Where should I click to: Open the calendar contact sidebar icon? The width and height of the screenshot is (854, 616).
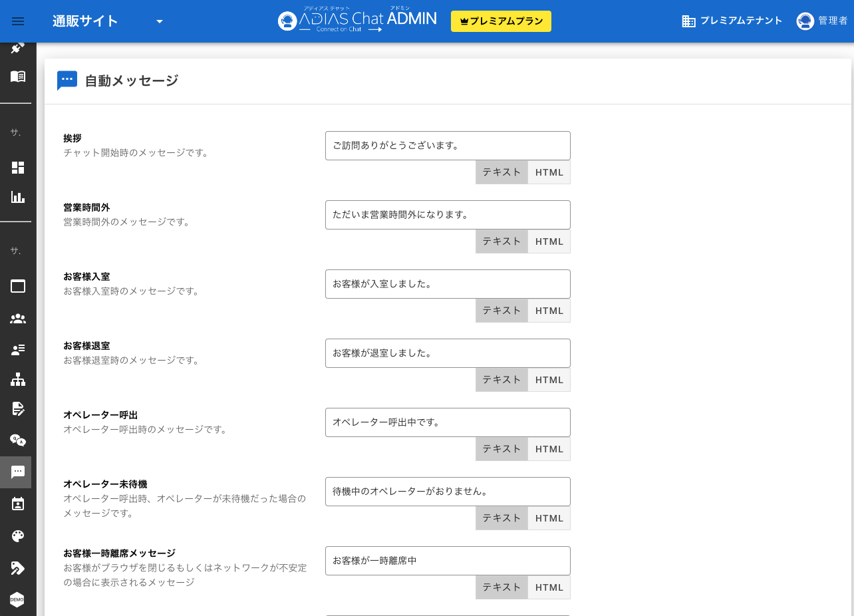18,504
